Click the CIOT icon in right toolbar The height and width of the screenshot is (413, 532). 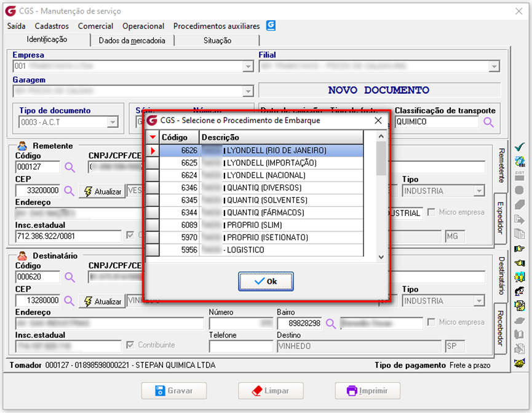tap(520, 175)
